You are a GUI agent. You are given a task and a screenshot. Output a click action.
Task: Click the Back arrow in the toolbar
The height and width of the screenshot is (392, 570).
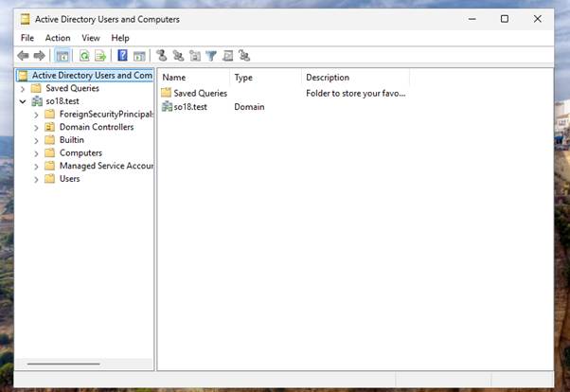coord(23,56)
